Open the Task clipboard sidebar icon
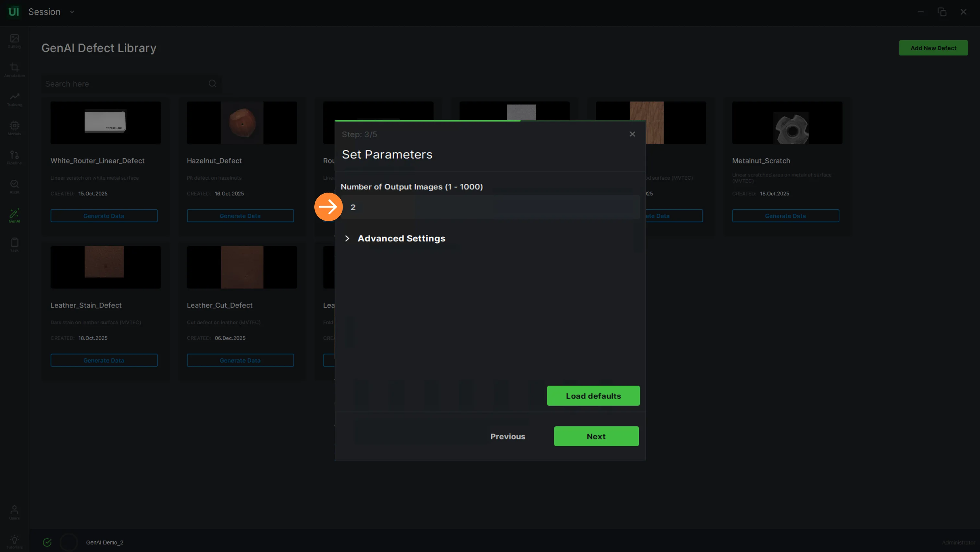 pyautogui.click(x=15, y=245)
